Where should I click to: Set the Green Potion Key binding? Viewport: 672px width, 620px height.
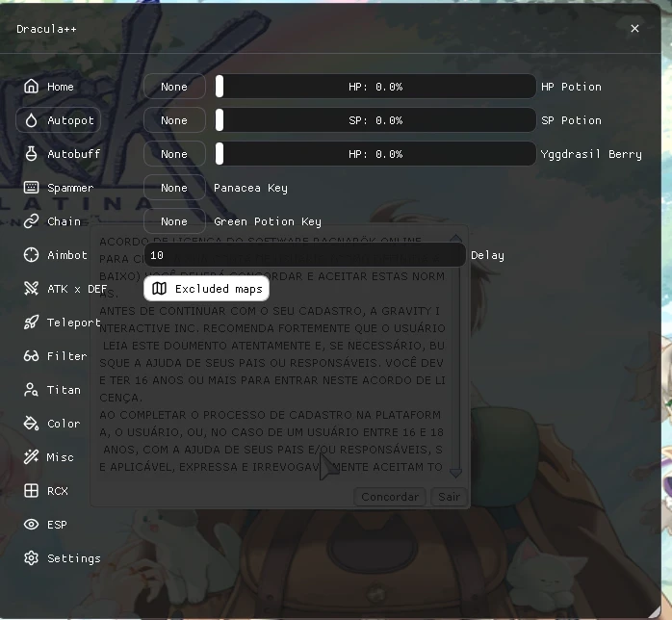click(174, 221)
